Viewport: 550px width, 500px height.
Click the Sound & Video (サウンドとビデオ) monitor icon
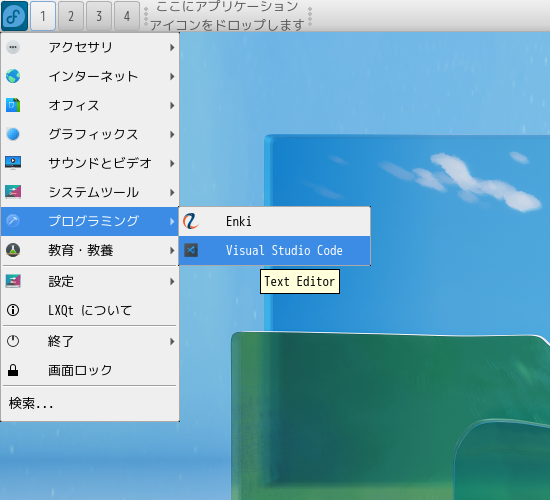click(13, 163)
